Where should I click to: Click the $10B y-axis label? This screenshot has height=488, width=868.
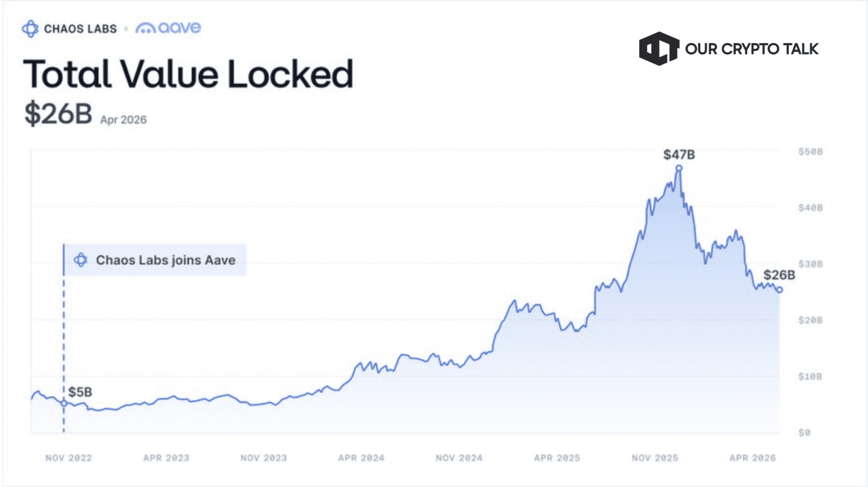pyautogui.click(x=810, y=377)
